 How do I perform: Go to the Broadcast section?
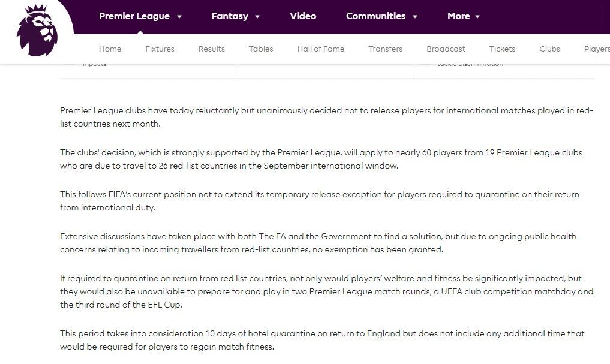(x=446, y=49)
